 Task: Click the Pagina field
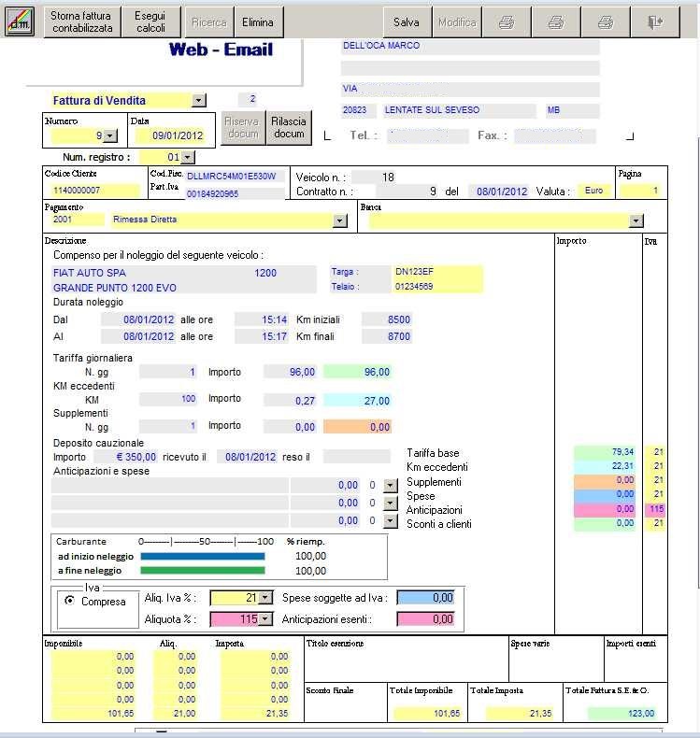coord(640,191)
